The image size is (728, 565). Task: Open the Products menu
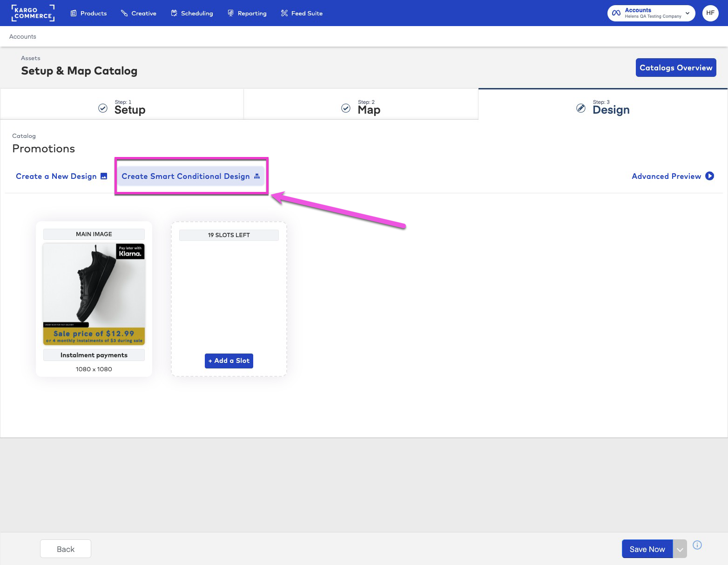88,14
